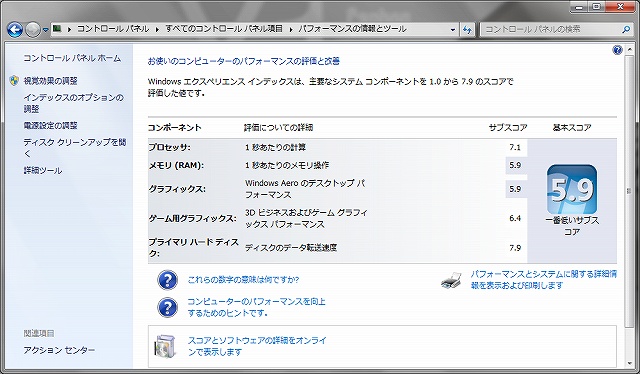Open スコアとソフトウェアの詳細をオンライン link
The height and width of the screenshot is (374, 640).
coord(257,346)
